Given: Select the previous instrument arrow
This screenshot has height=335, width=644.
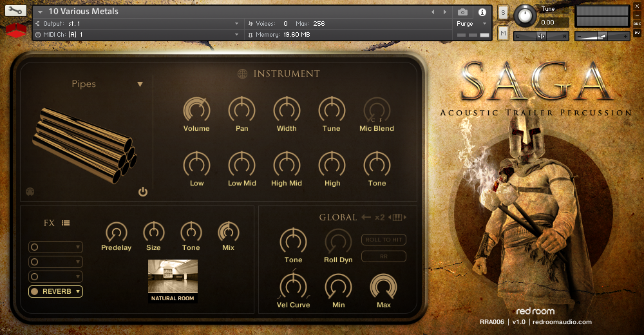Looking at the screenshot, I should click(x=433, y=12).
